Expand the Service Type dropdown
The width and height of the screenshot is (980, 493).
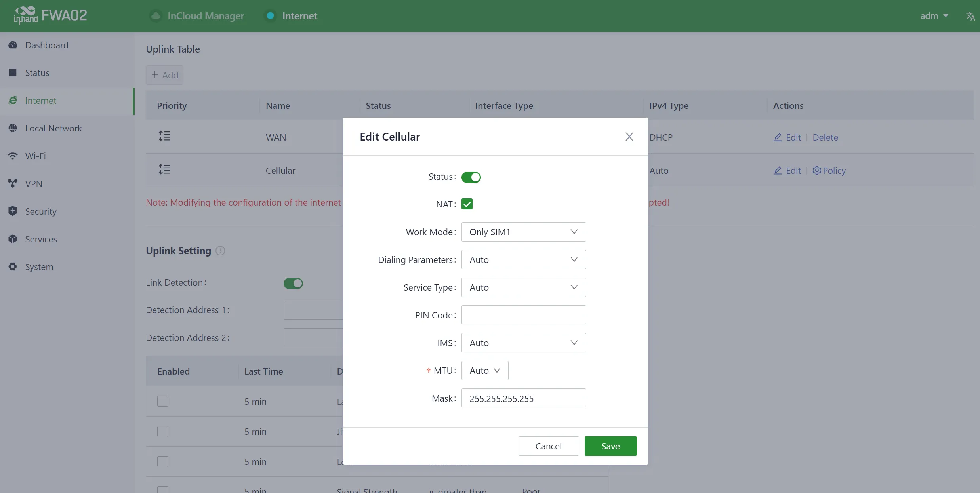click(524, 287)
